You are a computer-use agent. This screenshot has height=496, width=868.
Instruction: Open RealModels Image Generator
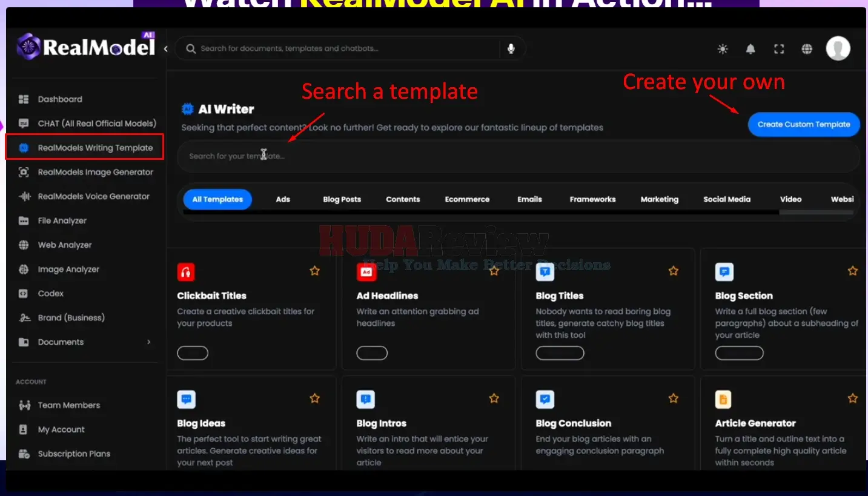click(x=85, y=172)
